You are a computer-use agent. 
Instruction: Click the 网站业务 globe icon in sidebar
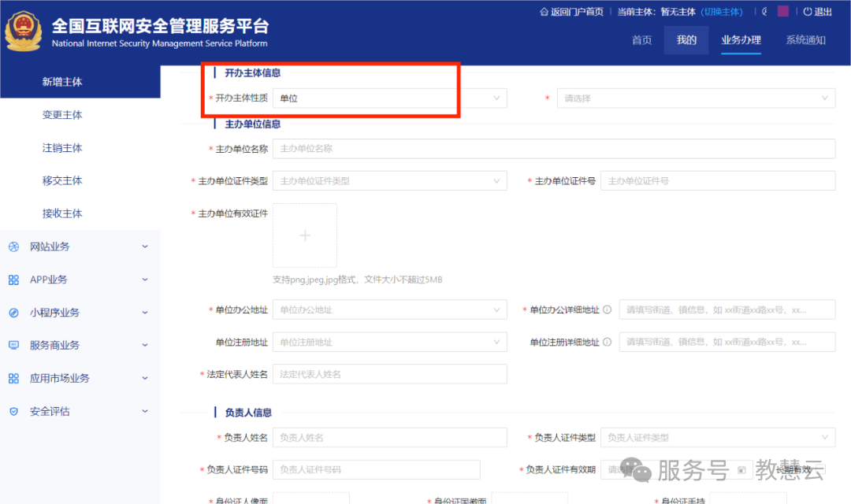(x=13, y=246)
